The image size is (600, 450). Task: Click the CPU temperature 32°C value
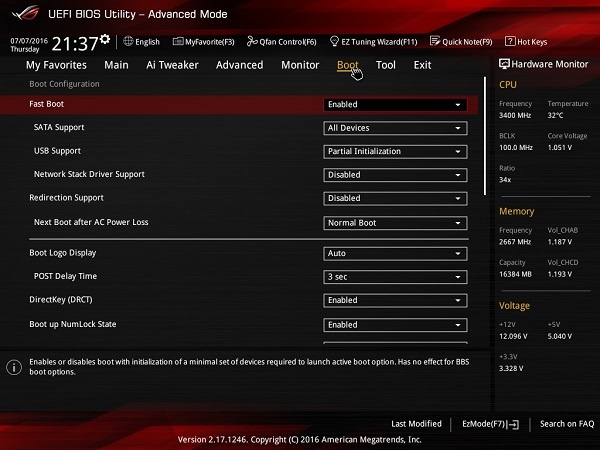tap(555, 115)
